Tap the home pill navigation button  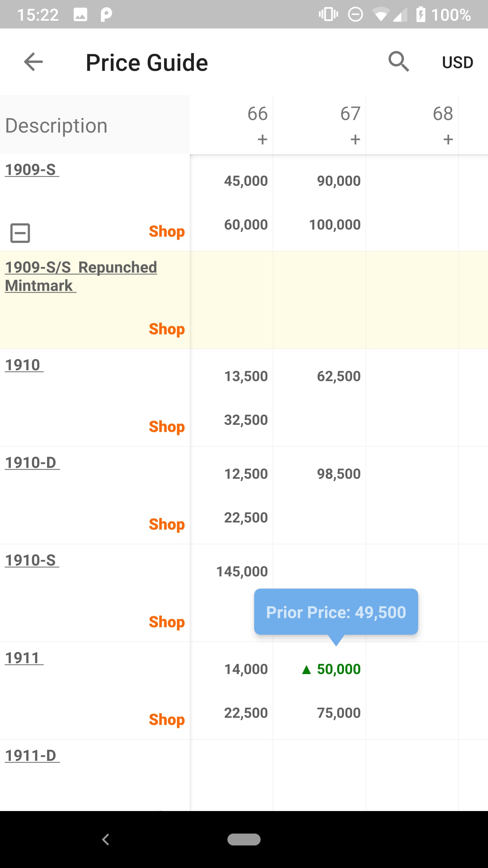click(244, 840)
